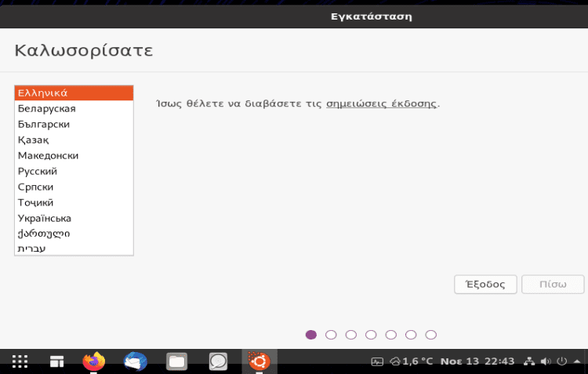
Task: Open the weather indicator showing 1,6 °C
Action: [412, 361]
